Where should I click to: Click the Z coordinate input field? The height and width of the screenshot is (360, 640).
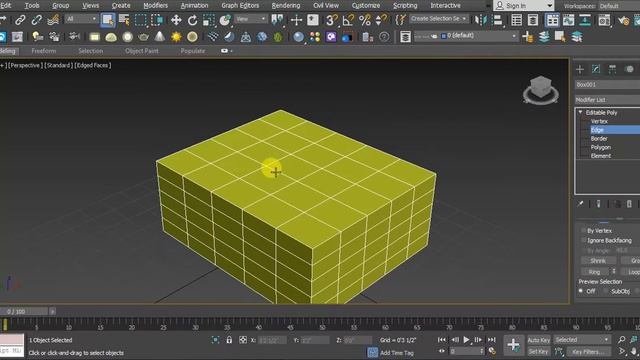click(x=358, y=340)
